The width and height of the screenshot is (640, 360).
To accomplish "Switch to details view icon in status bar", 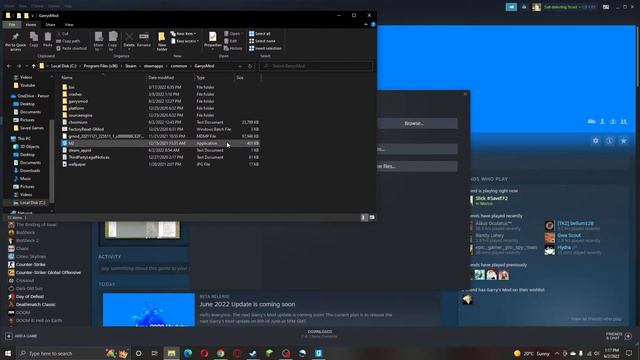I will (364, 218).
